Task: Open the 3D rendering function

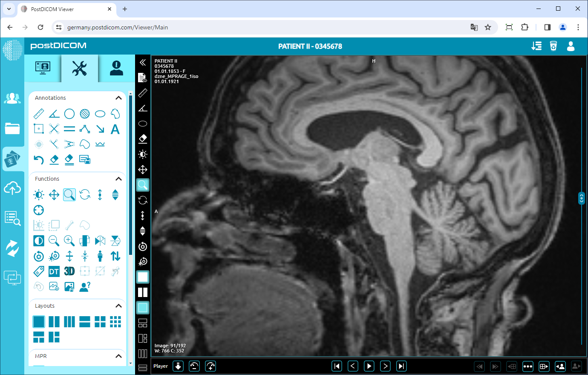Action: pos(69,271)
